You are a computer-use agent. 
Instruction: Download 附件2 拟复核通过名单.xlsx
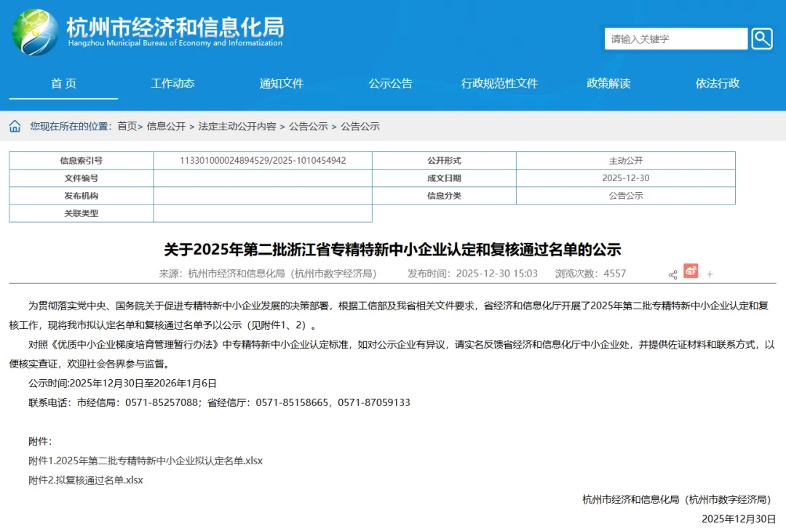tap(86, 480)
